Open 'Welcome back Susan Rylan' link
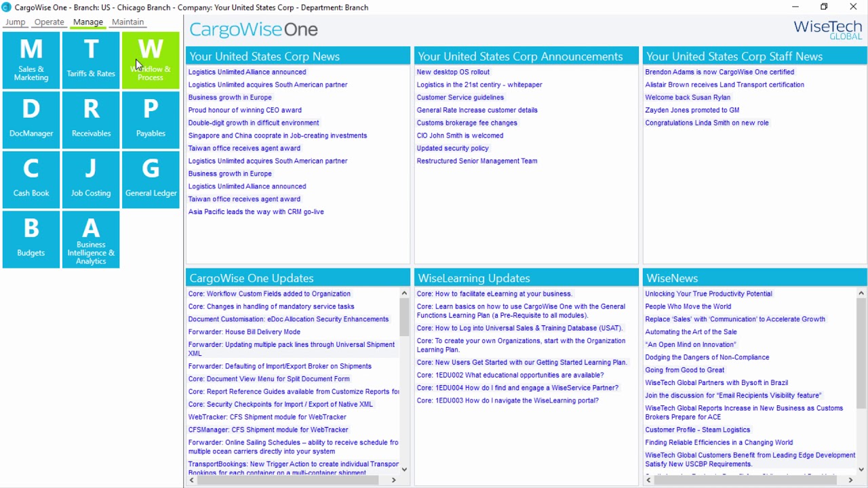 (x=688, y=97)
